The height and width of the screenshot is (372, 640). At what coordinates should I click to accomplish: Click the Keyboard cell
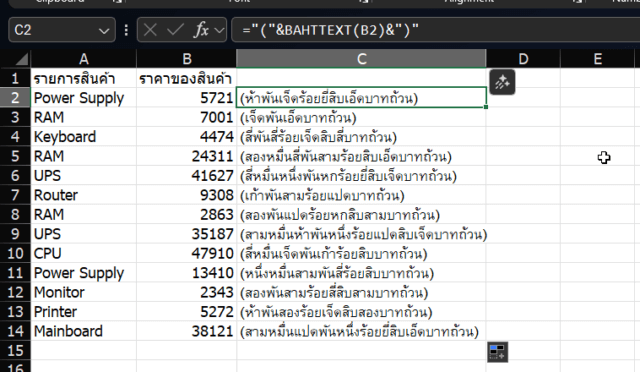pyautogui.click(x=84, y=136)
